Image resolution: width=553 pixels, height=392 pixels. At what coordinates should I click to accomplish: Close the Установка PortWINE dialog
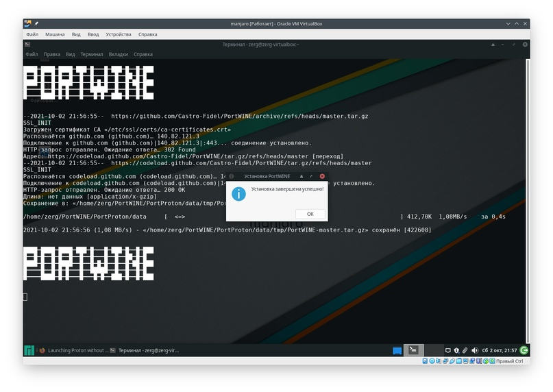point(322,176)
